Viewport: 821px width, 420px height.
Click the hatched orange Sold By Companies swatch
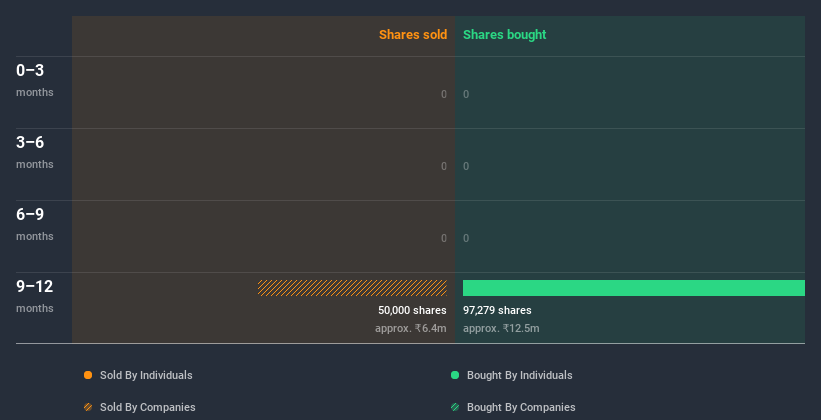88,407
